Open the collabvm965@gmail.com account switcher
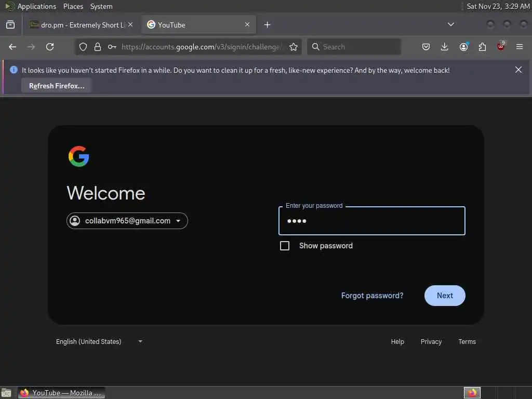Viewport: 532px width, 399px height. point(127,221)
